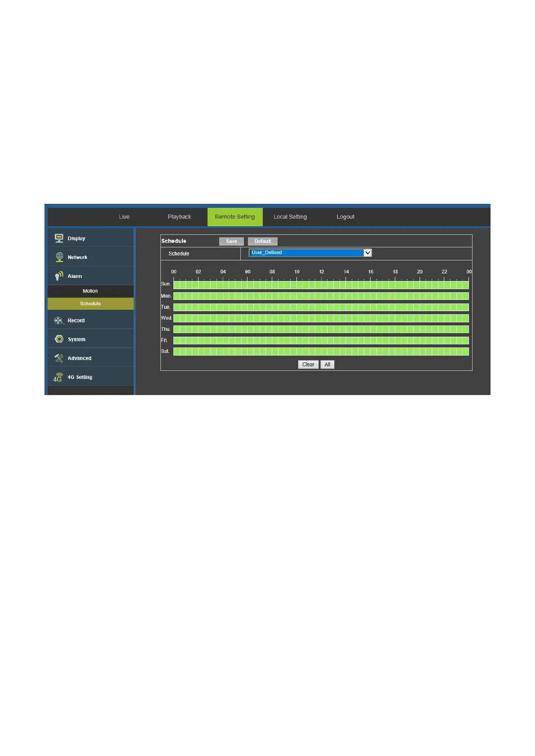Open Network settings label
This screenshot has width=535, height=756.
point(77,257)
